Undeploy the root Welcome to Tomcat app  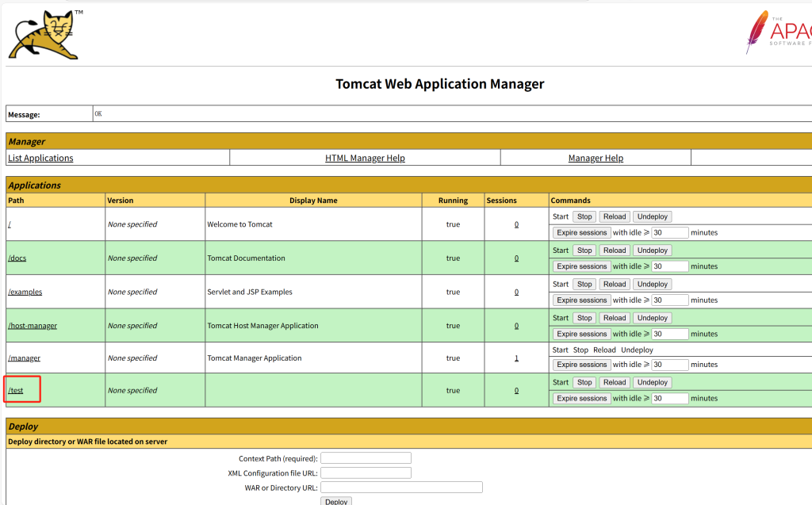click(x=653, y=216)
